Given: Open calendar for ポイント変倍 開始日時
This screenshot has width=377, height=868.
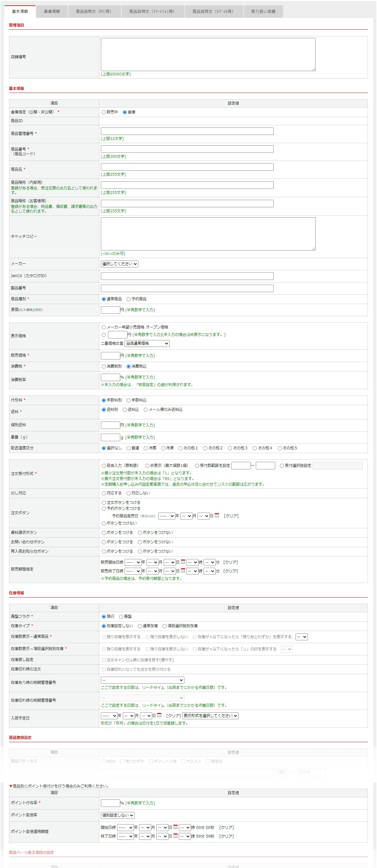Looking at the screenshot, I should tap(176, 827).
